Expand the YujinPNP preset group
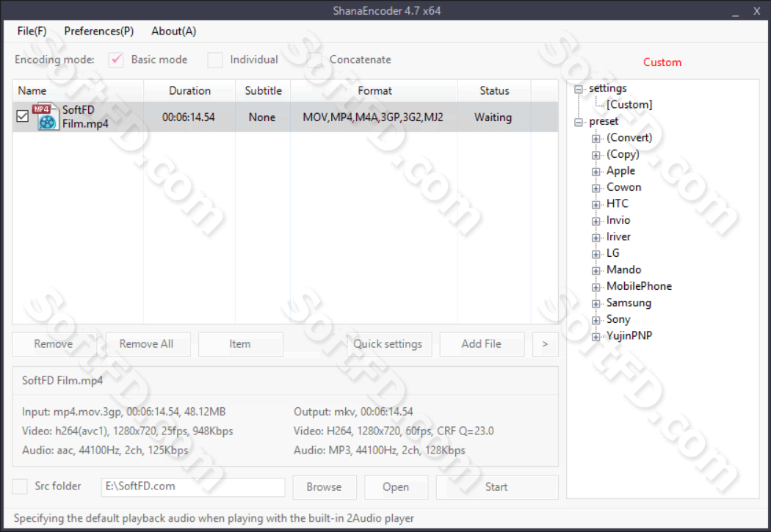The width and height of the screenshot is (771, 532). 596,337
